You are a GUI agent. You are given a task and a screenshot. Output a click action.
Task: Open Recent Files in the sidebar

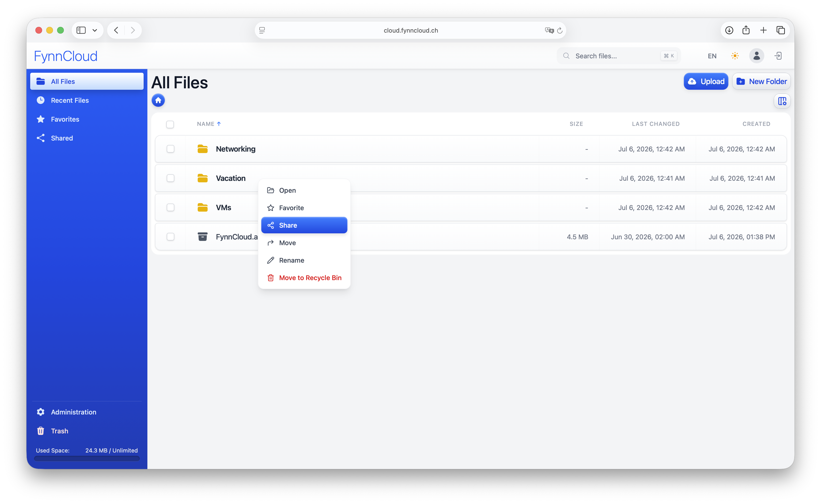87,100
